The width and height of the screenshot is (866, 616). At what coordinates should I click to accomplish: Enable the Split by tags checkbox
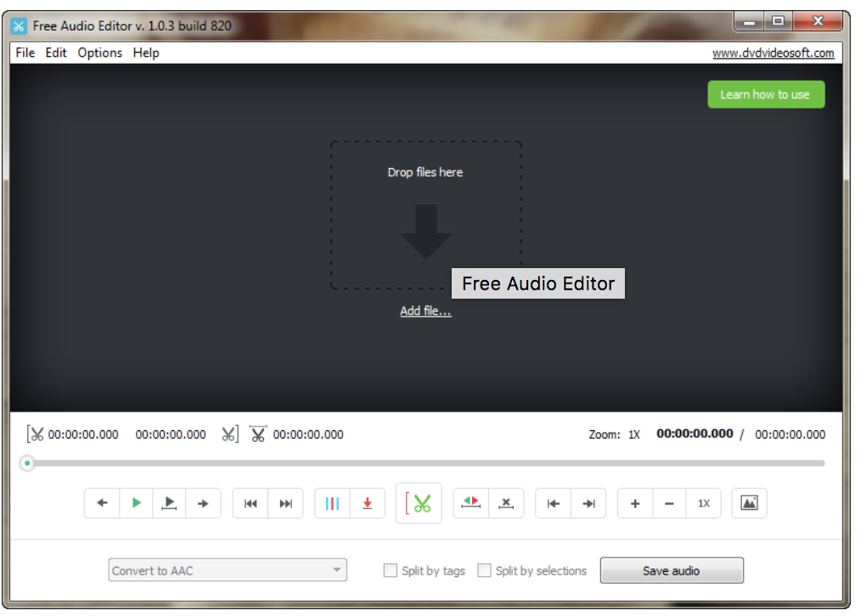[390, 570]
